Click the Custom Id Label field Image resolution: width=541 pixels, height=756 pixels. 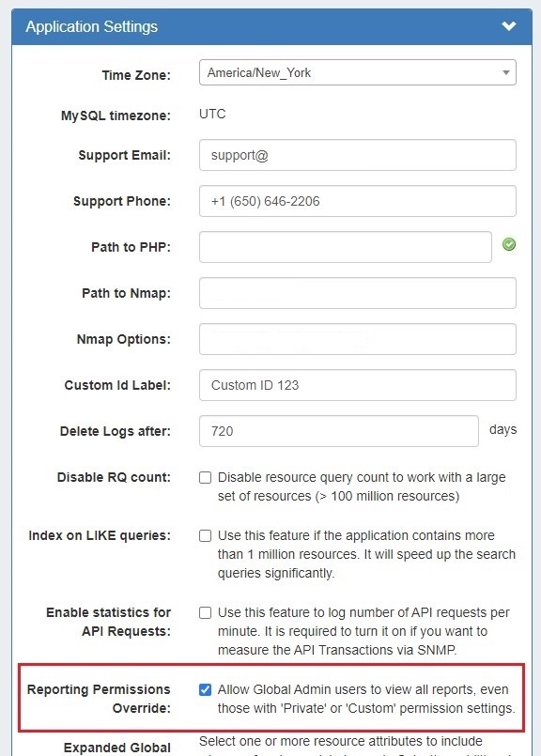(x=357, y=385)
